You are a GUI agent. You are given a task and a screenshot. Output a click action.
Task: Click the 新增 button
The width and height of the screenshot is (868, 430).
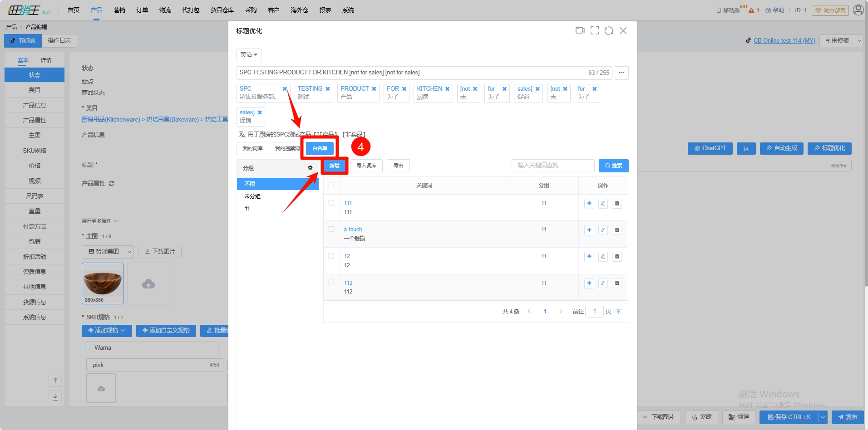[335, 166]
